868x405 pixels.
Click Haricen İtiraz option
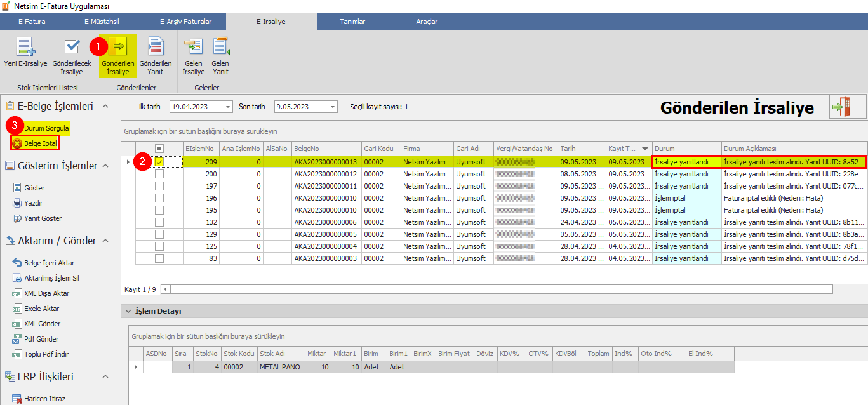click(39, 399)
